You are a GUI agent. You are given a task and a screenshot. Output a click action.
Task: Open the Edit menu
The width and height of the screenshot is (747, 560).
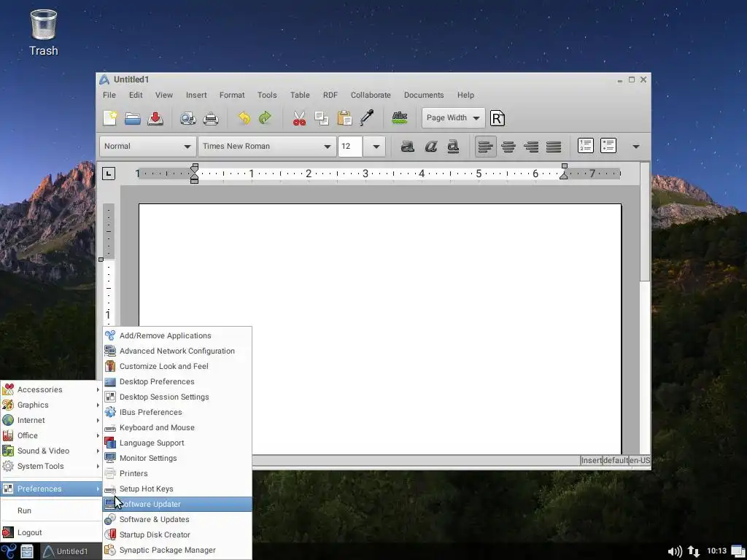coord(136,95)
